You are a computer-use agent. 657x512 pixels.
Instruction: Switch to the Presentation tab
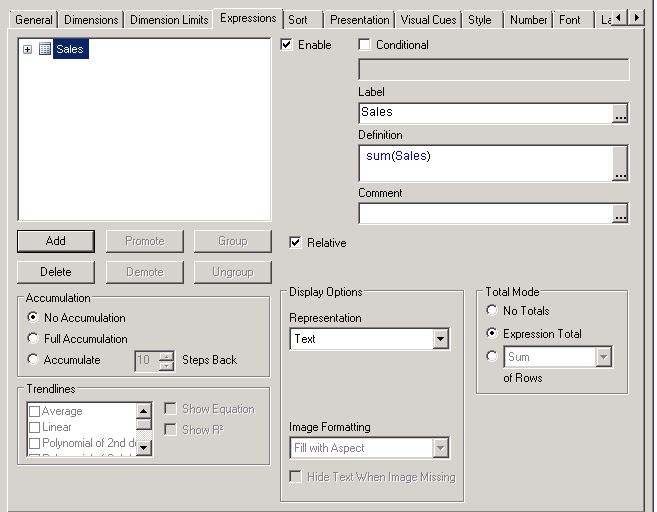tap(360, 20)
